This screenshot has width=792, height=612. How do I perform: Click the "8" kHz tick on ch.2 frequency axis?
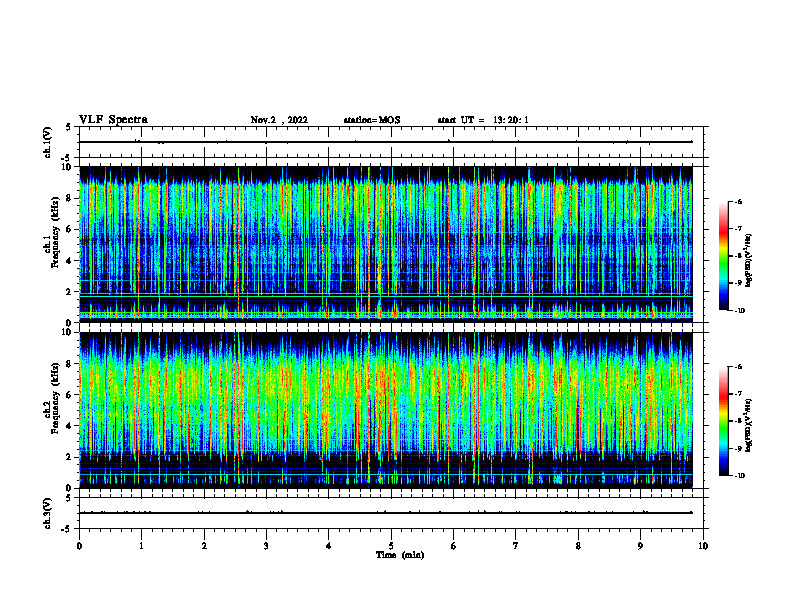(70, 364)
